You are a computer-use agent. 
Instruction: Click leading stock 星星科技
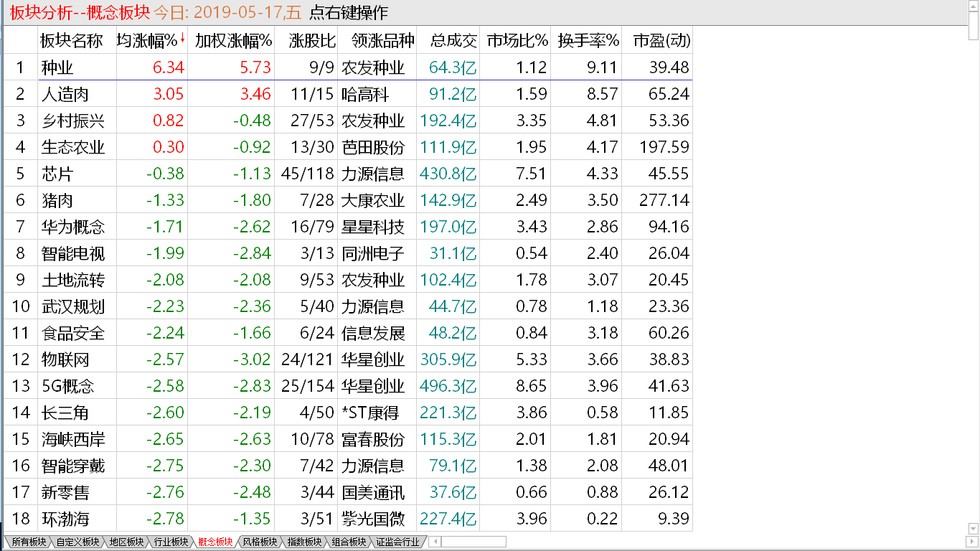[373, 227]
